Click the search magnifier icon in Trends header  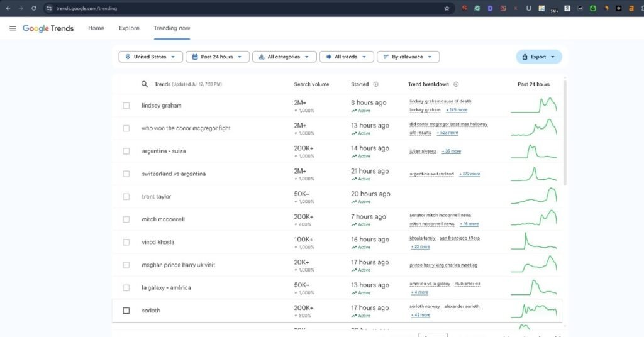(x=145, y=84)
